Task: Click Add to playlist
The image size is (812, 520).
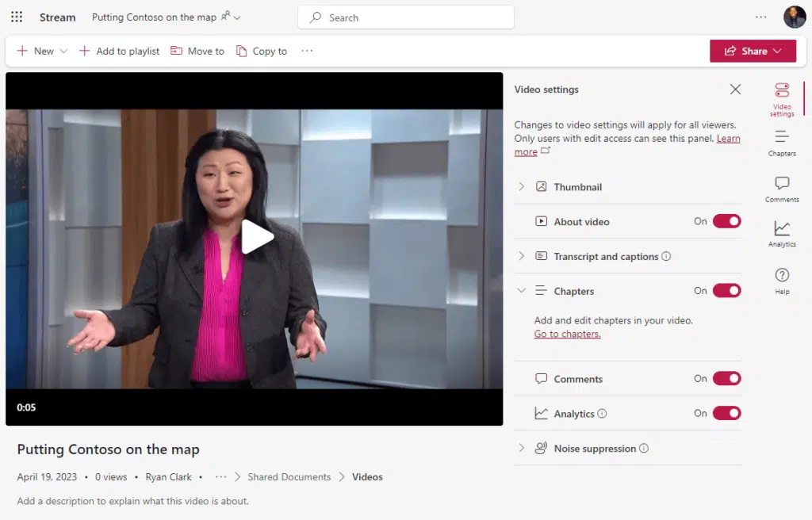Action: pos(119,51)
